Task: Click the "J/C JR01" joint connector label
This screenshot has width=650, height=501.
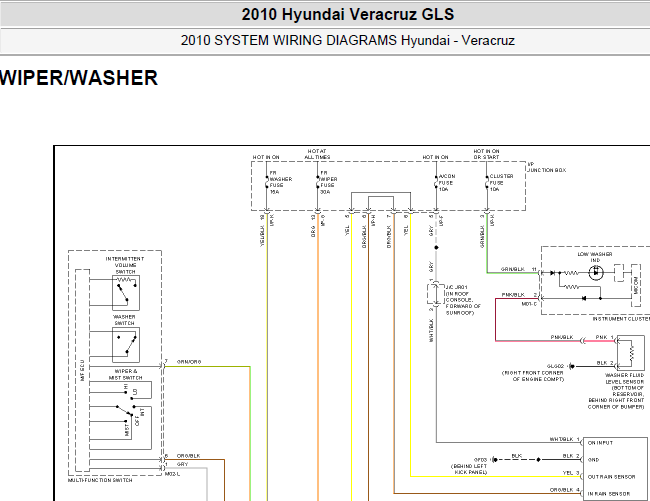Action: [456, 287]
